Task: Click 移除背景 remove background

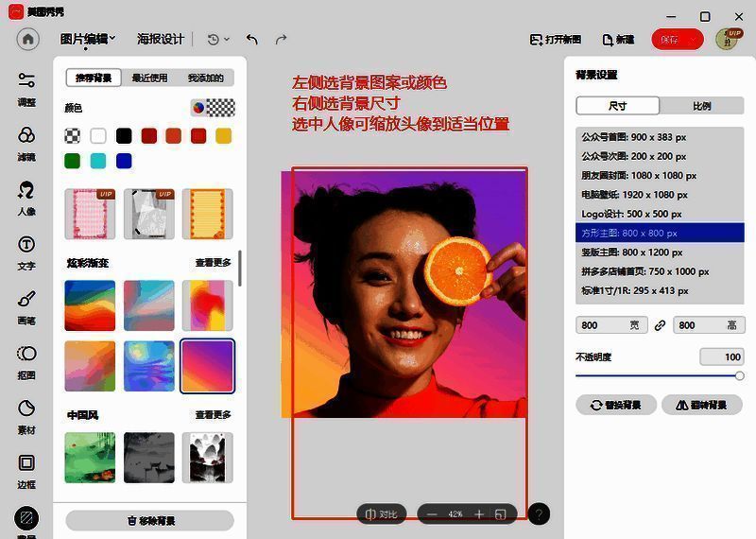Action: 150,521
